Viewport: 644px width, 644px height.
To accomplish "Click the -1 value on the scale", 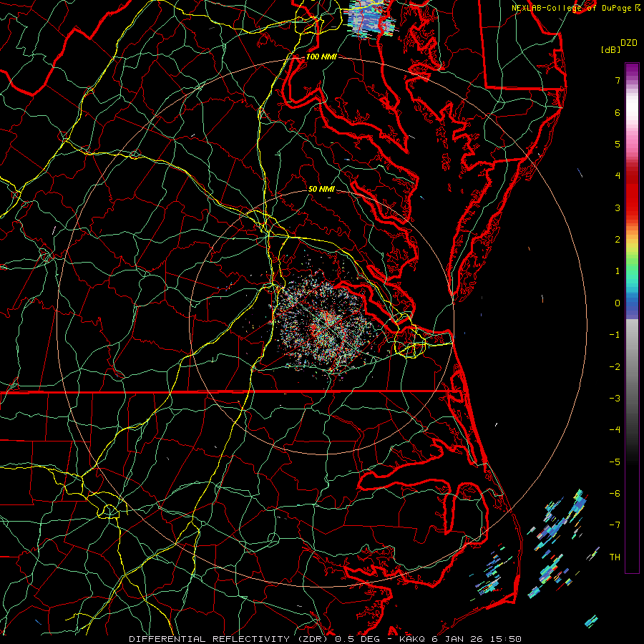I will (615, 335).
